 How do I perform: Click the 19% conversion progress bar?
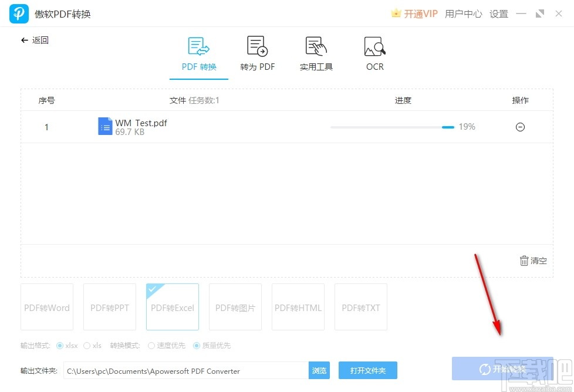pyautogui.click(x=390, y=126)
